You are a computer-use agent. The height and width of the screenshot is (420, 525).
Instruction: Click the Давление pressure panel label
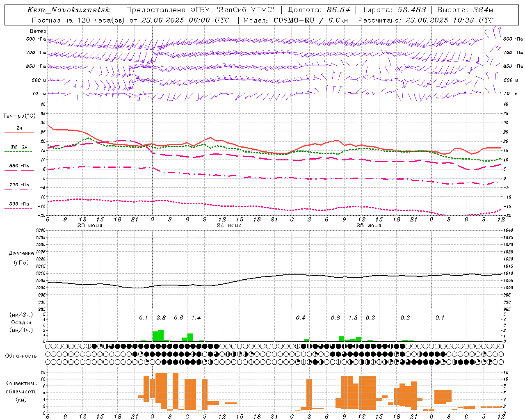pos(21,253)
